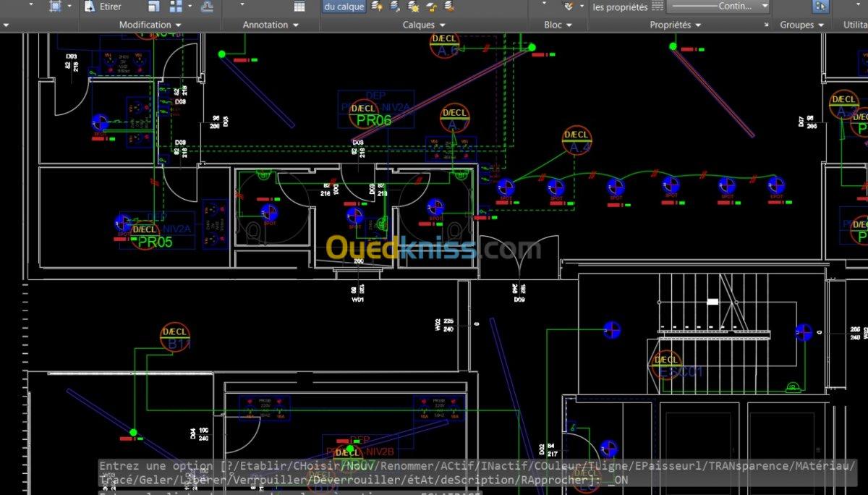Screen dimensions: 868x495
Task: Select the D/ECL A.6 circuit tag
Action: pos(444,43)
